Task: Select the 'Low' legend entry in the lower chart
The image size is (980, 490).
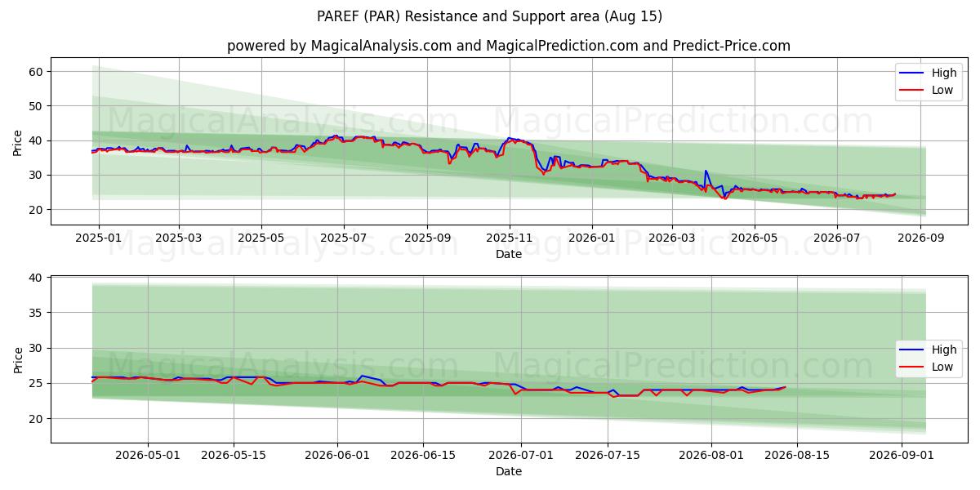Action: click(x=942, y=367)
